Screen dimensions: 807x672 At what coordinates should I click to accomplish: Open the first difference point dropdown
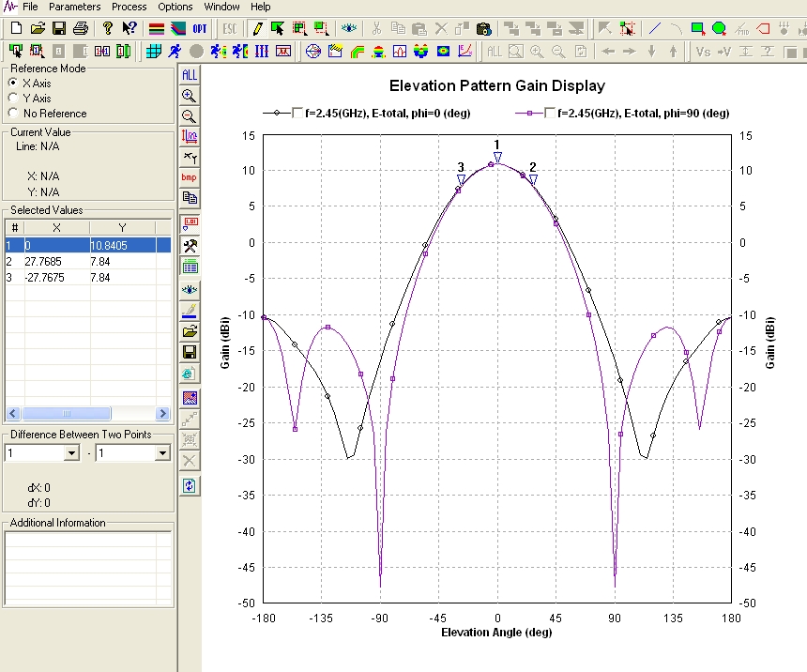pyautogui.click(x=70, y=453)
